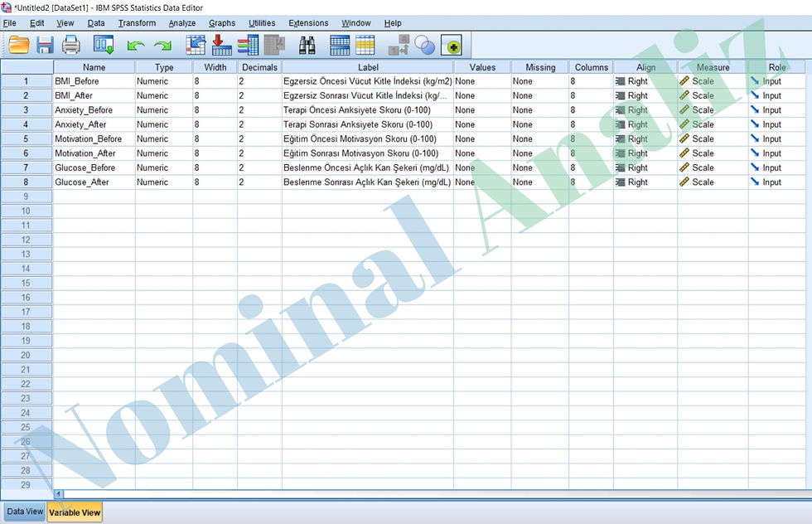Click the Role column header

pyautogui.click(x=777, y=67)
